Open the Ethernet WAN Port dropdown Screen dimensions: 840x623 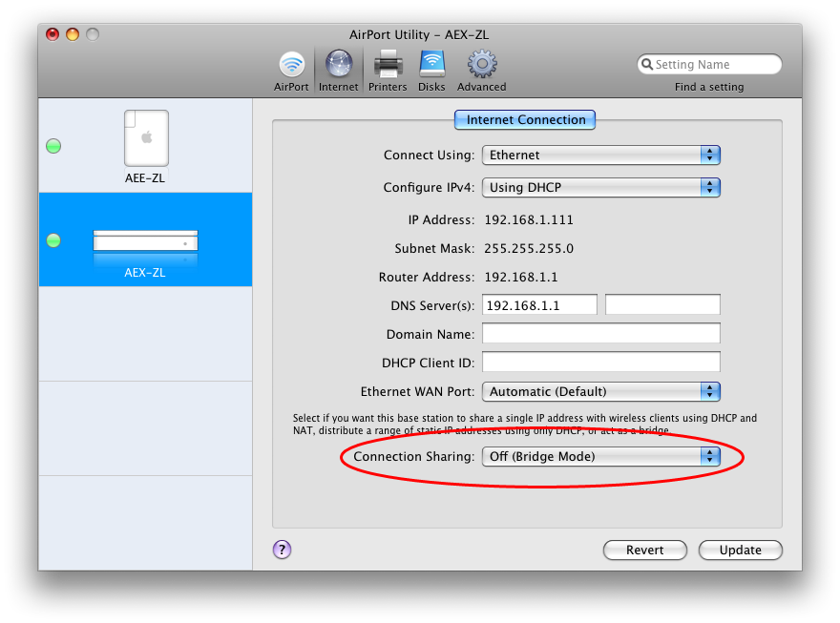tap(601, 392)
